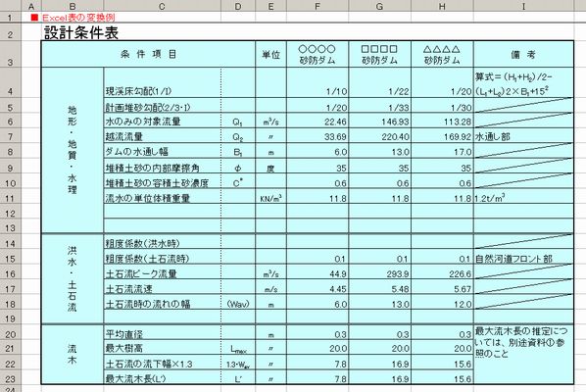Screen dimensions: 586x392
Task: Click row 11 header
Action: [x=11, y=197]
